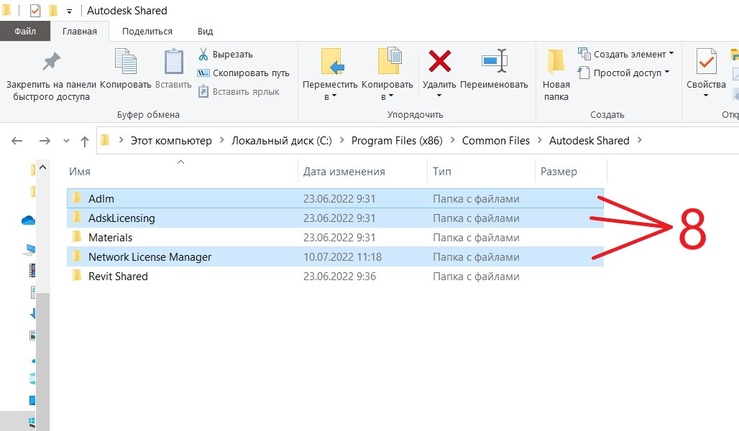Image resolution: width=739 pixels, height=431 pixels.
Task: Click Network License Manager folder icon
Action: [x=77, y=256]
